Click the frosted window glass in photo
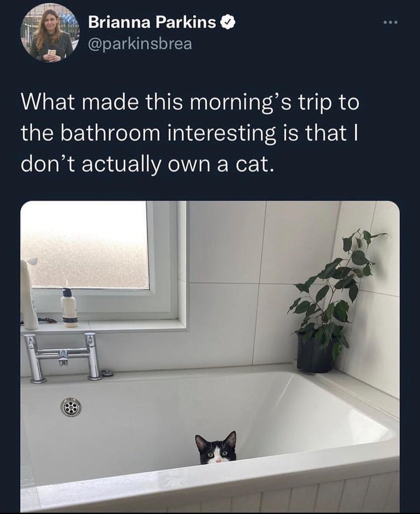420x514 pixels. click(85, 244)
